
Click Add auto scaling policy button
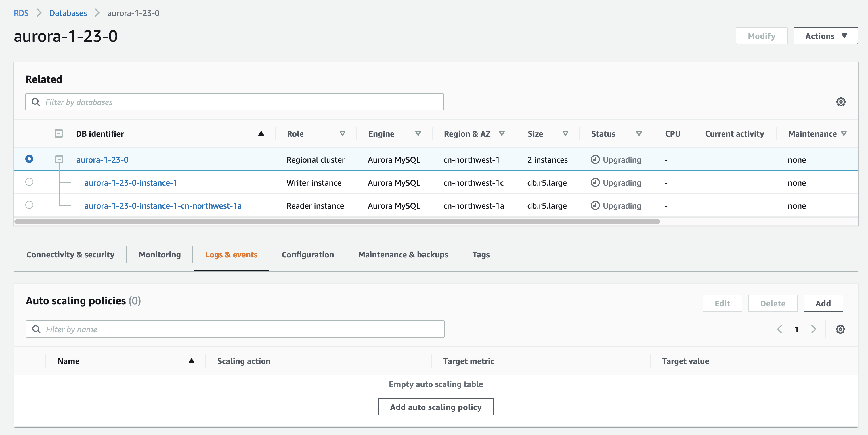click(x=436, y=407)
